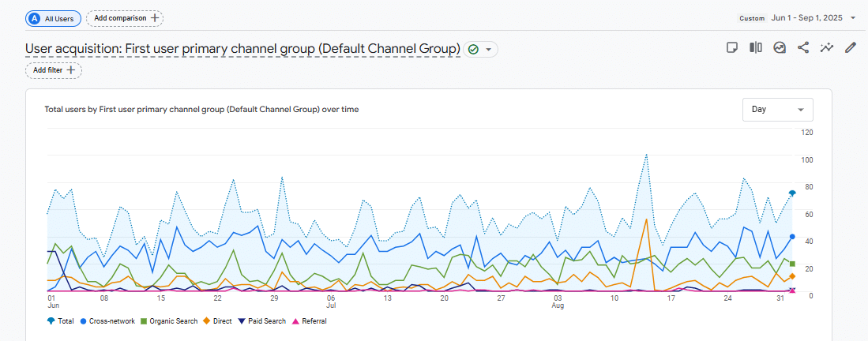Toggle Paid Search legend entry
Viewport: 868px width, 341px height.
(261, 321)
